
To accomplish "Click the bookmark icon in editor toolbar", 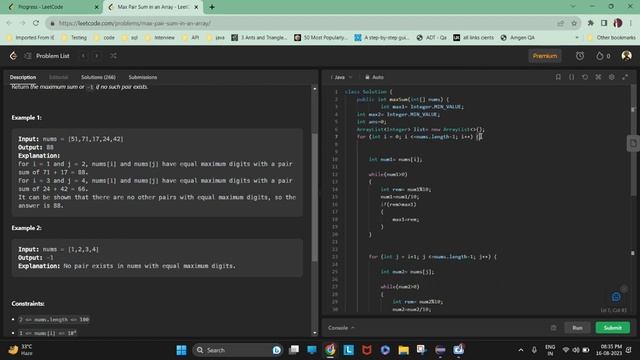I will tap(558, 77).
